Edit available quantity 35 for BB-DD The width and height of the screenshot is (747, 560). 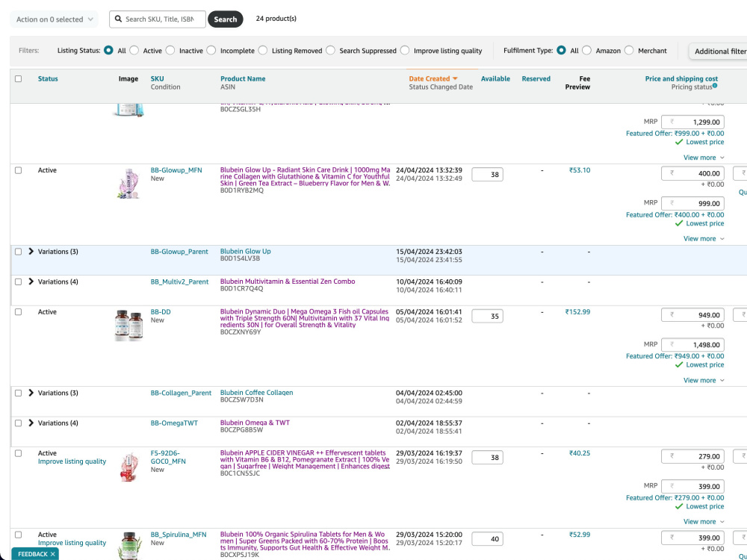pos(487,316)
